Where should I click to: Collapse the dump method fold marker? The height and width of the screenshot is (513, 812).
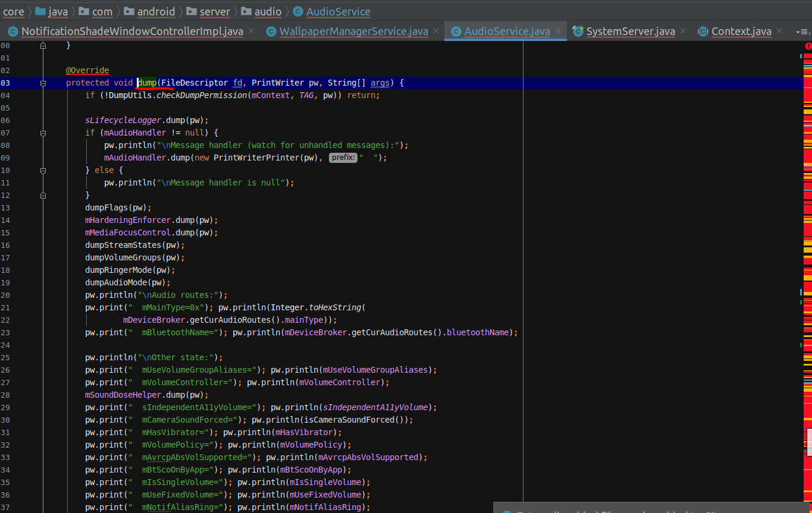pos(43,83)
